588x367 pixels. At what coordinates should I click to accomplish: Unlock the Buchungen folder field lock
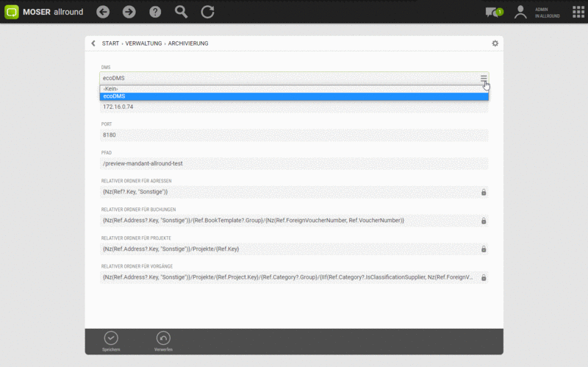(484, 221)
